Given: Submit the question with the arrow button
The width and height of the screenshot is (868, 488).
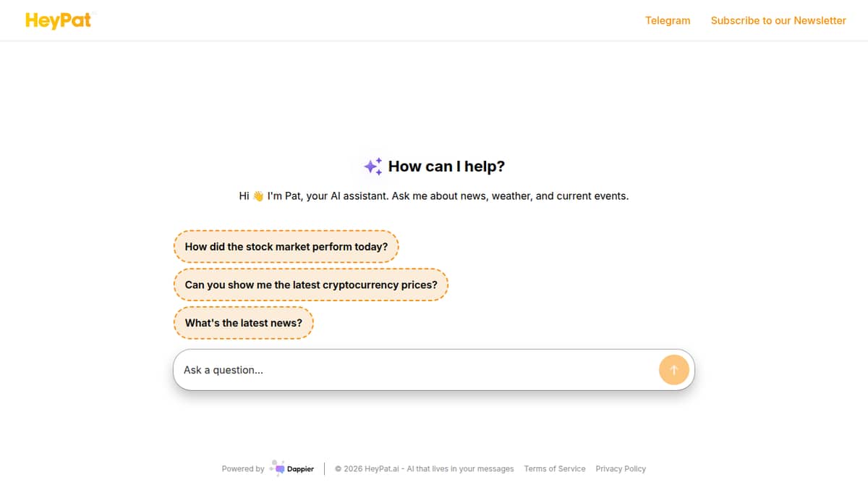Looking at the screenshot, I should pyautogui.click(x=674, y=370).
